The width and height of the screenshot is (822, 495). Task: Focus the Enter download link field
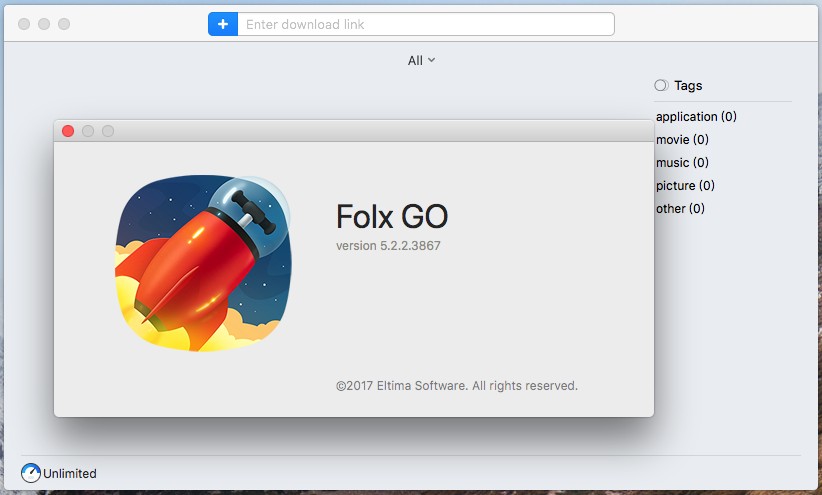[426, 24]
